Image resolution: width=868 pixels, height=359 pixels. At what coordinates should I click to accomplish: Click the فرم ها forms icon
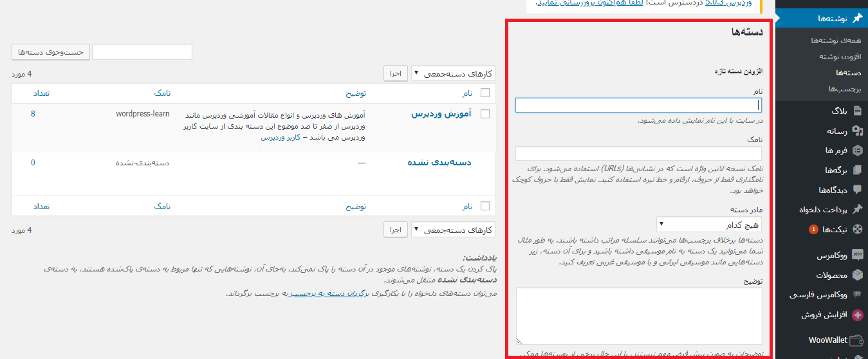(857, 151)
